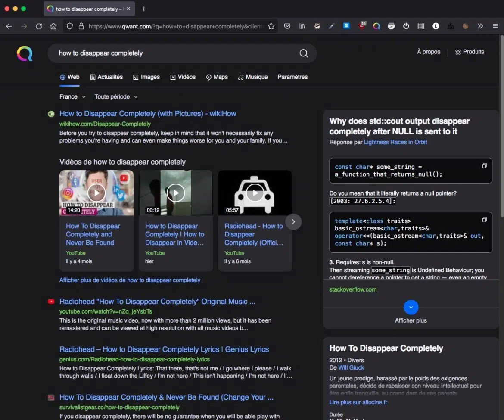Save page to Pocket

click(x=287, y=26)
